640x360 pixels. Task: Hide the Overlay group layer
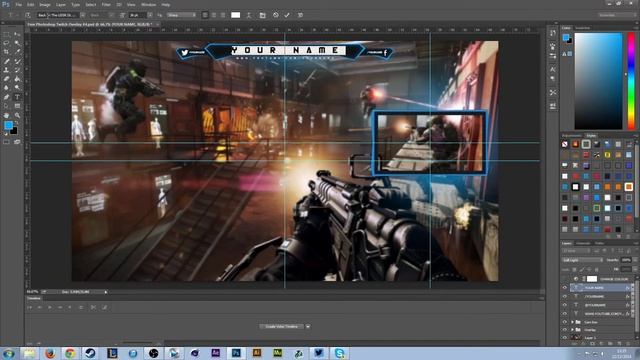(x=565, y=330)
